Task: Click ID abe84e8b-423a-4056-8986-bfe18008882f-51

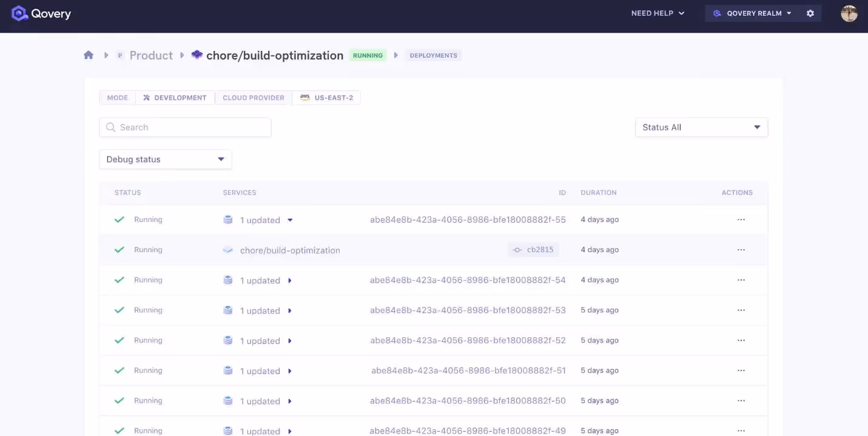Action: click(x=468, y=371)
